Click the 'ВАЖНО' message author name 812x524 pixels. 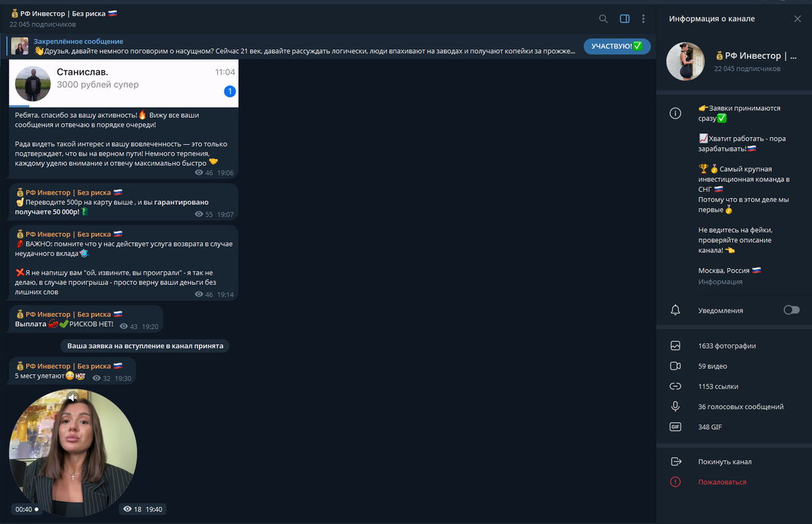[x=68, y=234]
